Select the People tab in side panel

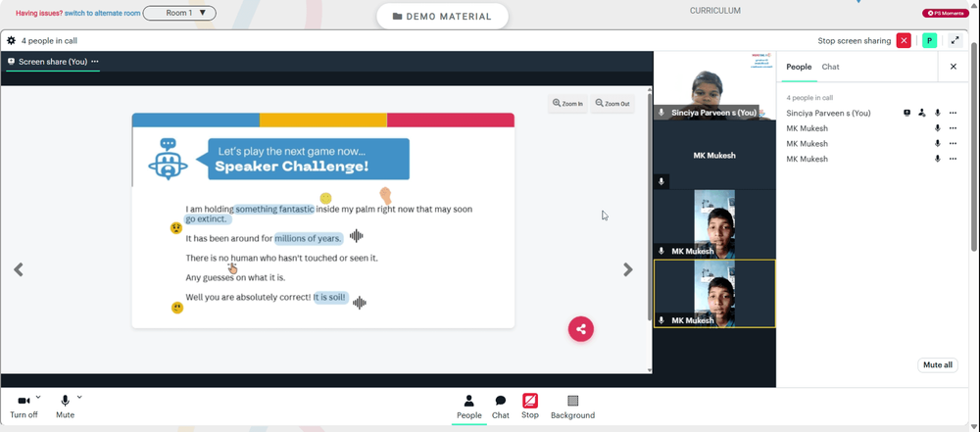(799, 67)
